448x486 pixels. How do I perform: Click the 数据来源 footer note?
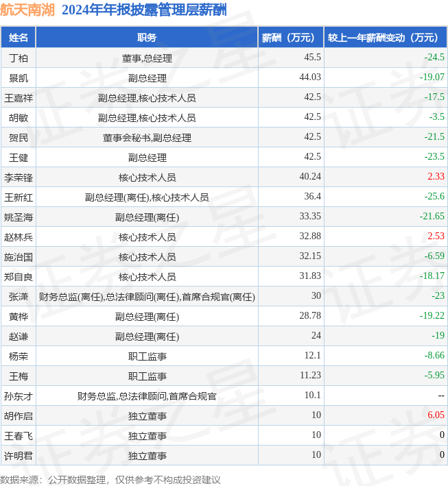[x=110, y=480]
